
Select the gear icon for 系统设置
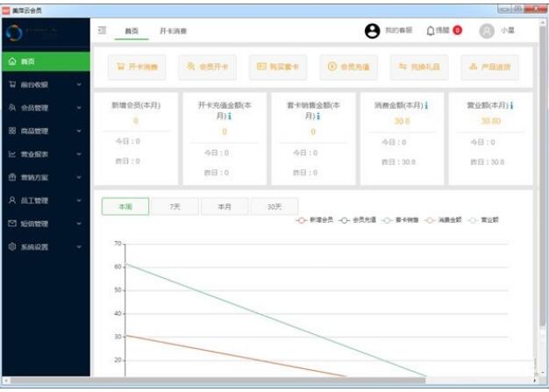12,246
